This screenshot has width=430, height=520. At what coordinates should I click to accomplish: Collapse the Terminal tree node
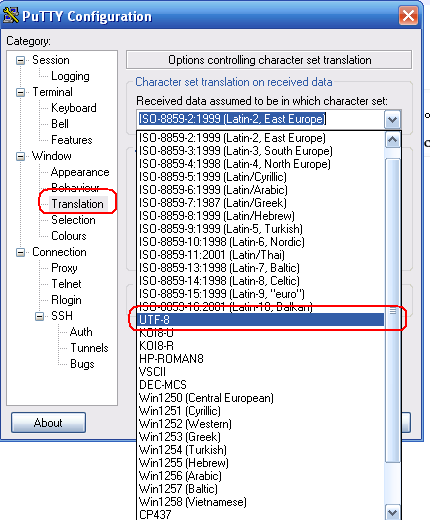(x=21, y=92)
